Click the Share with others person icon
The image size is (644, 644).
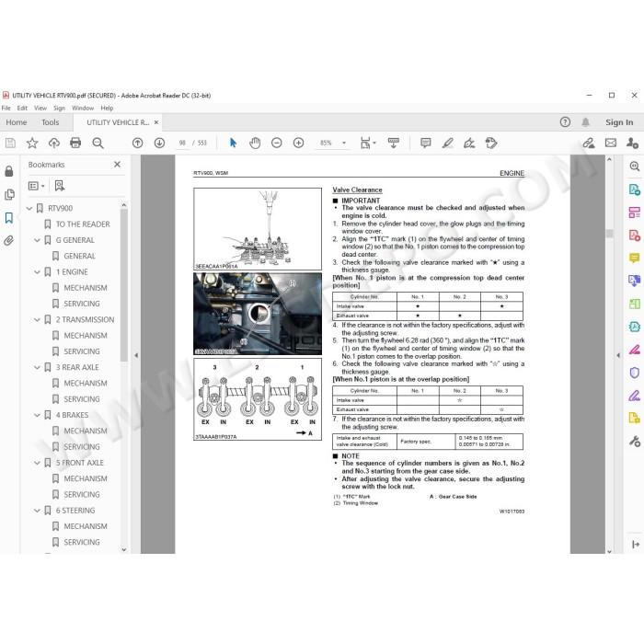[x=633, y=143]
